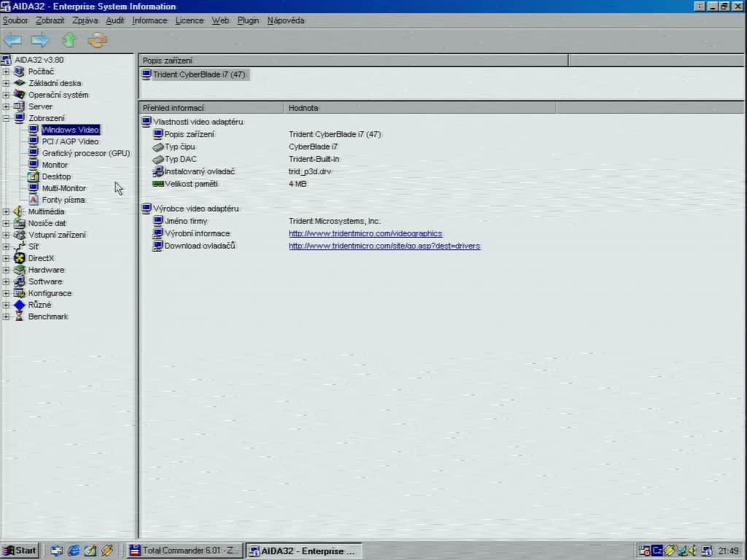Open the Soubor menu
This screenshot has width=747, height=560.
click(x=15, y=20)
